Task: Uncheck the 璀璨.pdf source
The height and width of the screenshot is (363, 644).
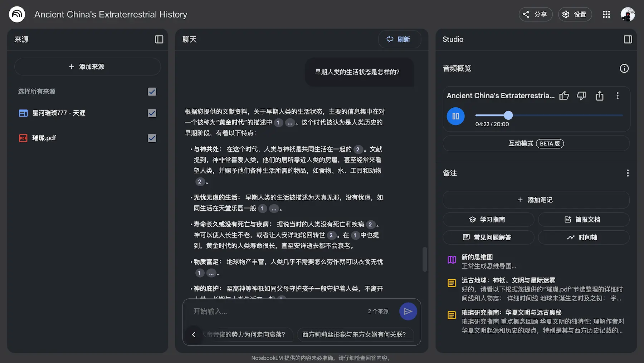Action: coord(152,138)
